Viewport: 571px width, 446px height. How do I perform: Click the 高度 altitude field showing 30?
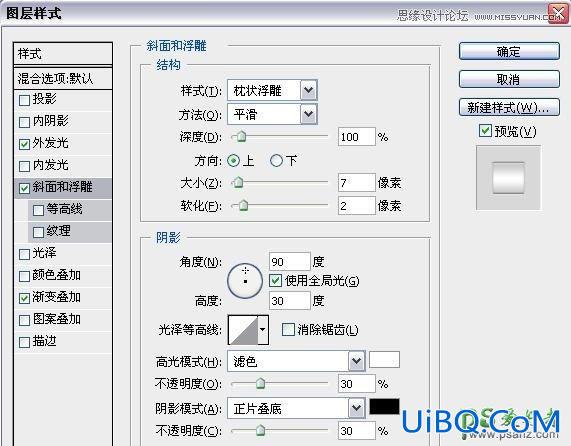[290, 301]
